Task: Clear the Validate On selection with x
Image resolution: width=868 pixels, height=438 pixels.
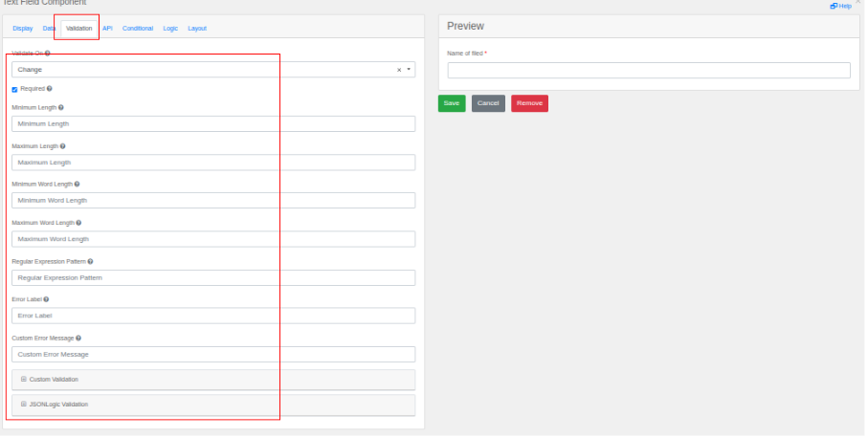Action: click(399, 70)
